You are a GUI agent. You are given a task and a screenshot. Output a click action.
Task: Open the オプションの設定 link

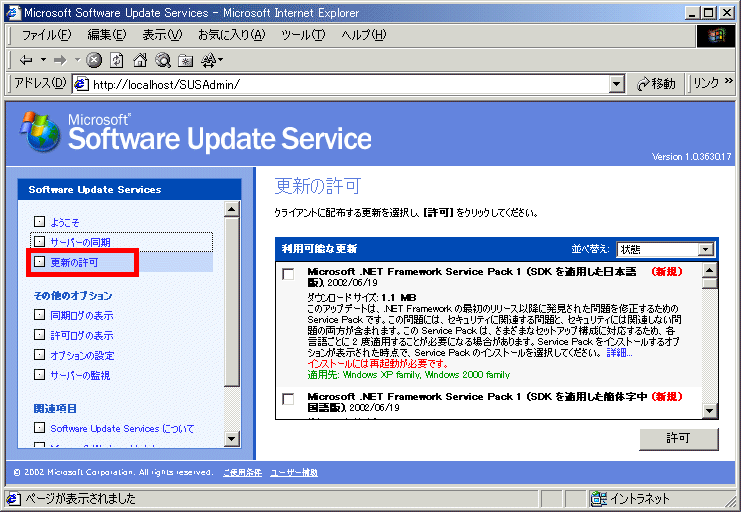82,355
